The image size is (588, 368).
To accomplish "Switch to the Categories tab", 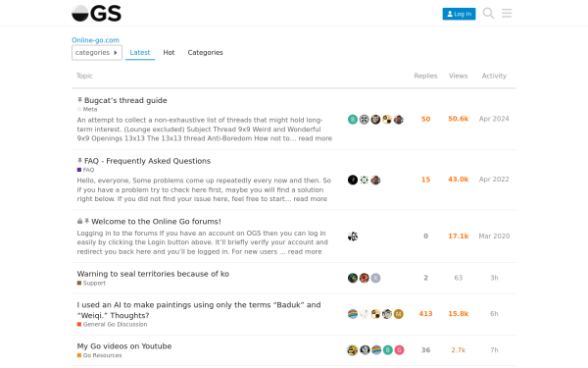I will pos(205,53).
